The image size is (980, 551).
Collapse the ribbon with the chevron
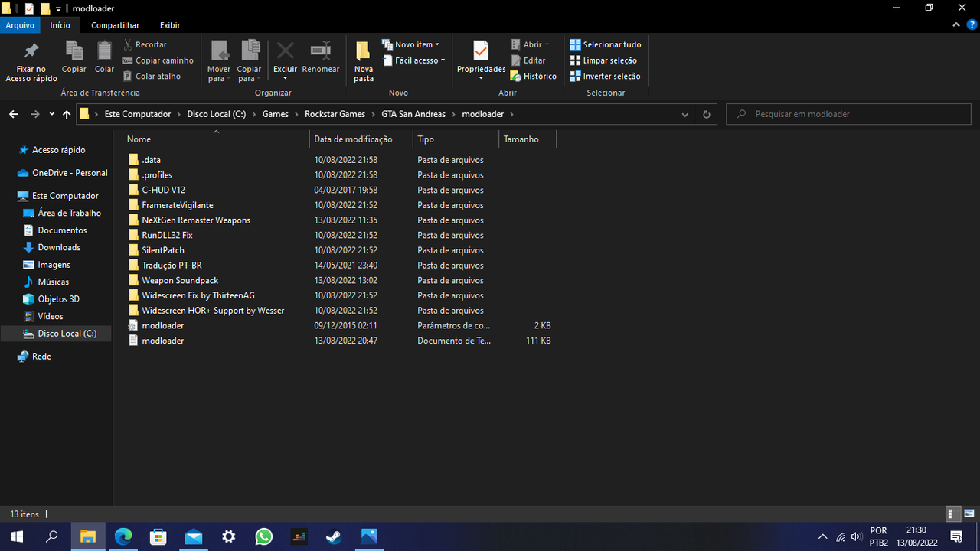coord(955,25)
